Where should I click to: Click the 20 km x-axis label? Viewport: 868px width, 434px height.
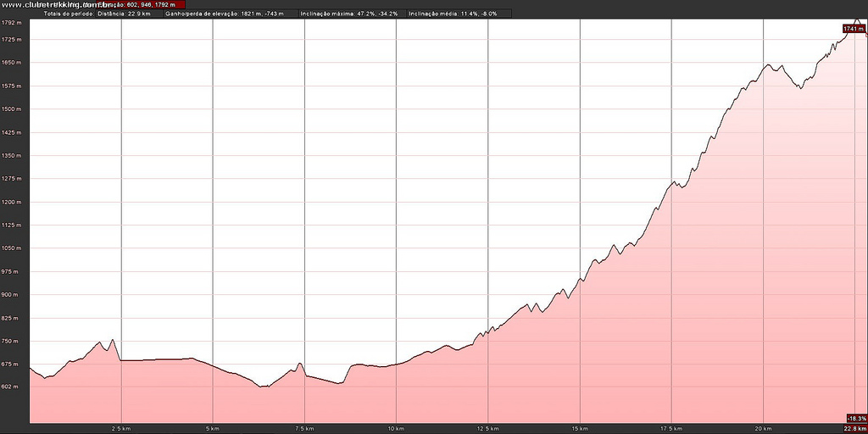(763, 428)
